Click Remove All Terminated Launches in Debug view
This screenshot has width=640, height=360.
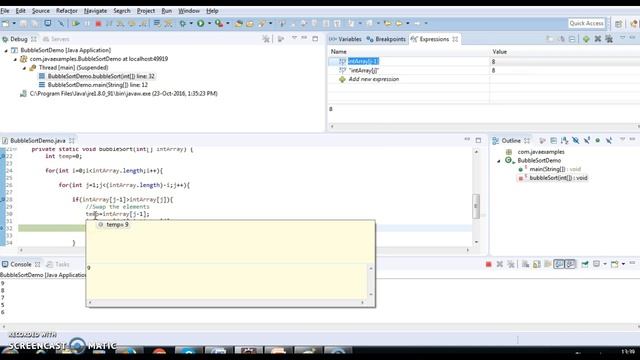(x=266, y=39)
